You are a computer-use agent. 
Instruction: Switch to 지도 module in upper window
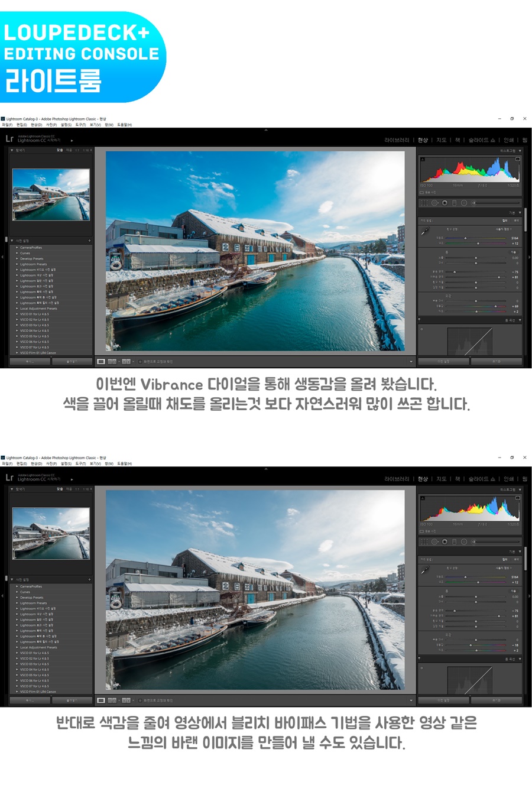coord(441,140)
